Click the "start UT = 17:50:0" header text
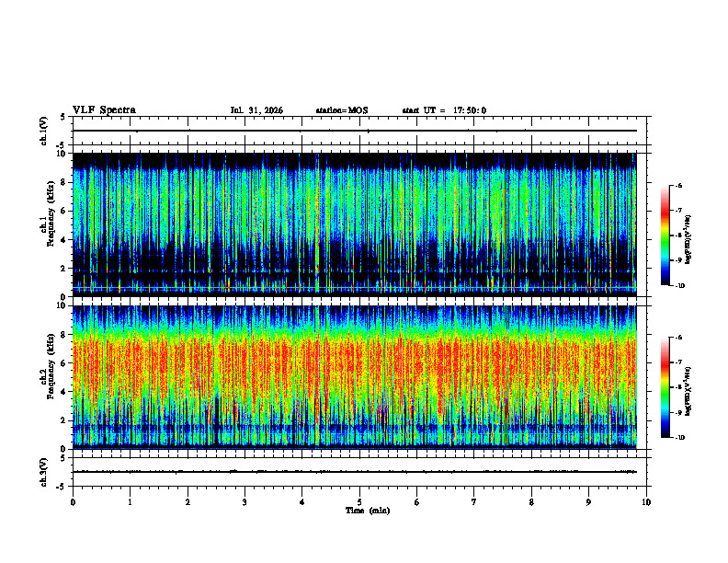This screenshot has height=563, width=728. pos(444,110)
